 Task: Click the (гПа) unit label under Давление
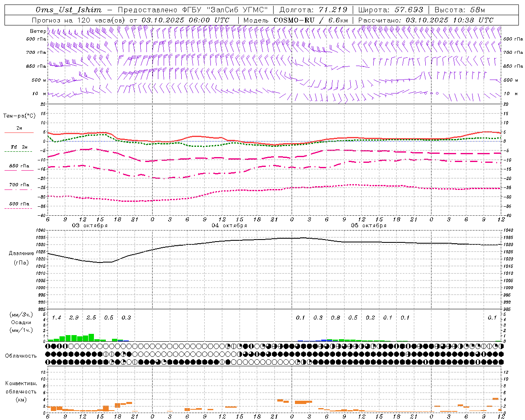(21, 262)
